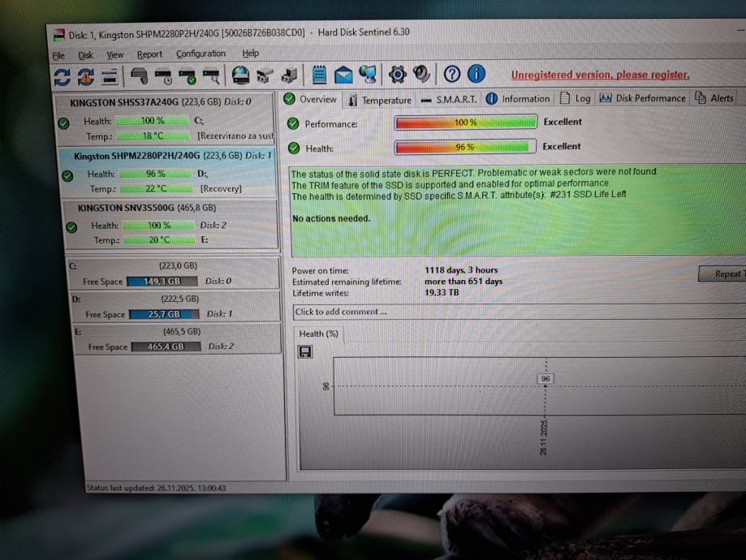This screenshot has height=560, width=746.
Task: Click the green status check icon of KINGSTON SNV3S500G
Action: pos(72,227)
